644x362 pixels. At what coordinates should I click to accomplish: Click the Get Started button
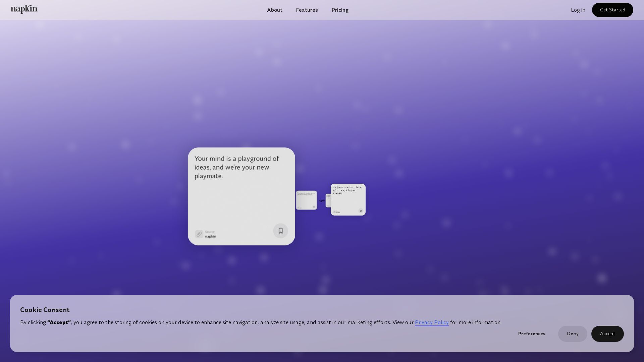click(612, 10)
